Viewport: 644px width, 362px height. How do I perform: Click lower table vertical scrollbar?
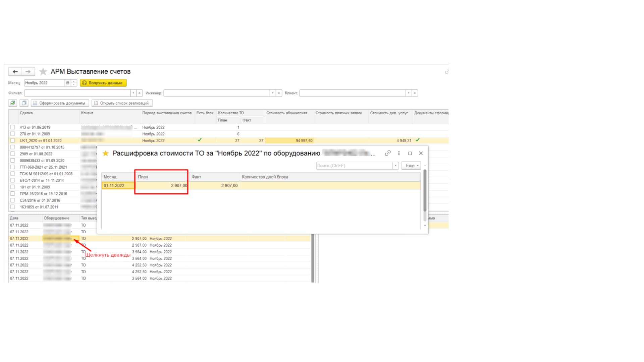point(313,258)
